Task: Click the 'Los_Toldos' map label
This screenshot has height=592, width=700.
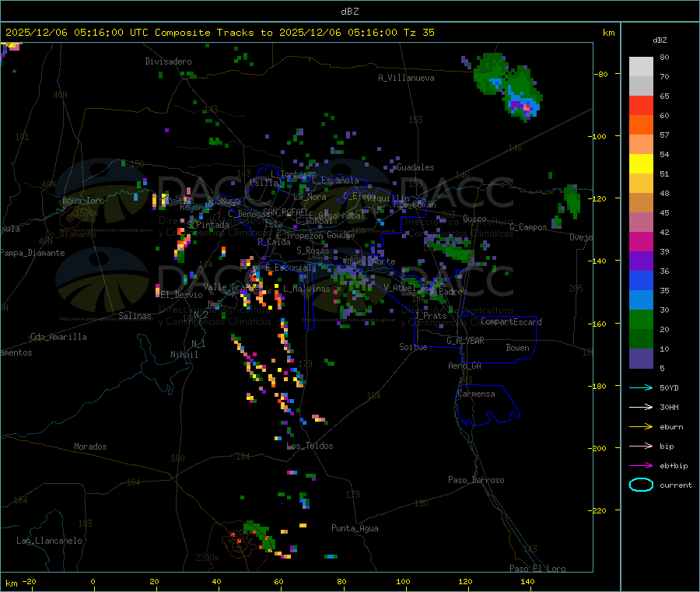Action: point(310,446)
